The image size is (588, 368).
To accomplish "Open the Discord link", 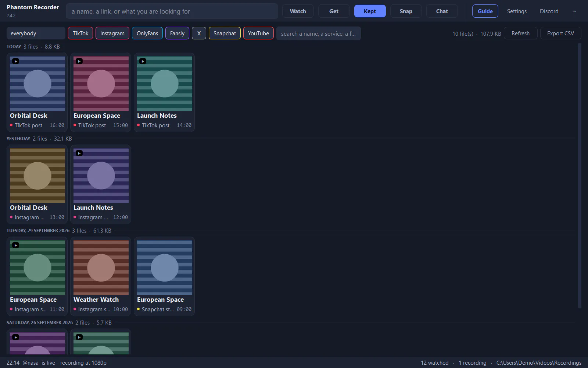I will (x=549, y=11).
